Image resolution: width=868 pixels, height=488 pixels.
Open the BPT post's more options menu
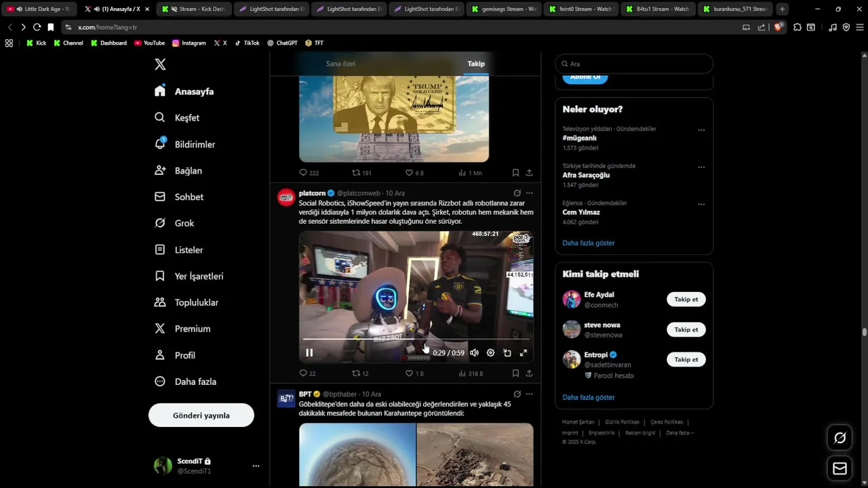tap(530, 394)
